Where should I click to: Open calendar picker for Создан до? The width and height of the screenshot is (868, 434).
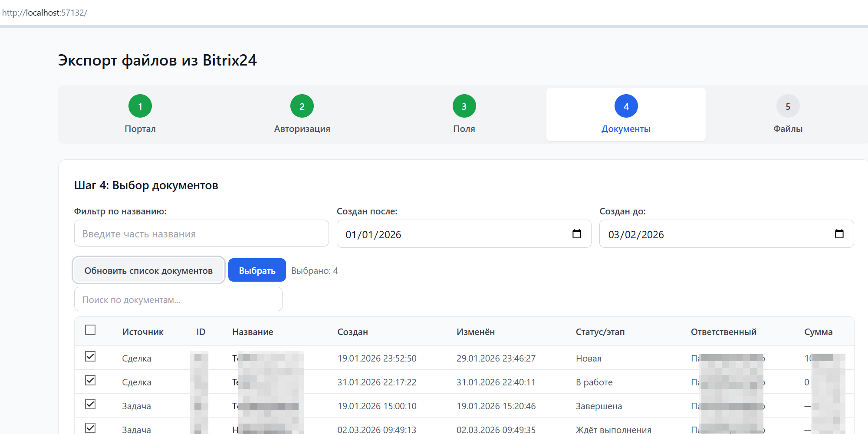[x=839, y=234]
